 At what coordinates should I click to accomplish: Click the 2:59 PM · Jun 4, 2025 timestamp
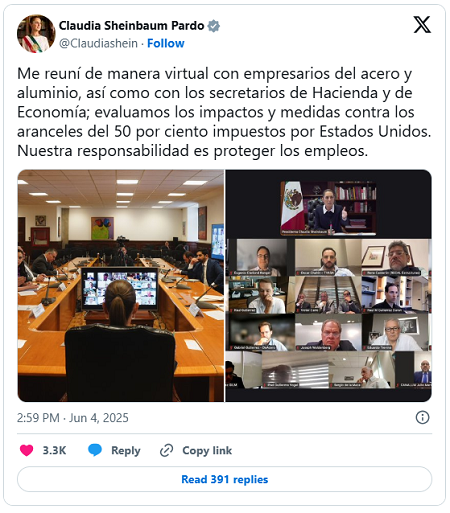point(73,418)
